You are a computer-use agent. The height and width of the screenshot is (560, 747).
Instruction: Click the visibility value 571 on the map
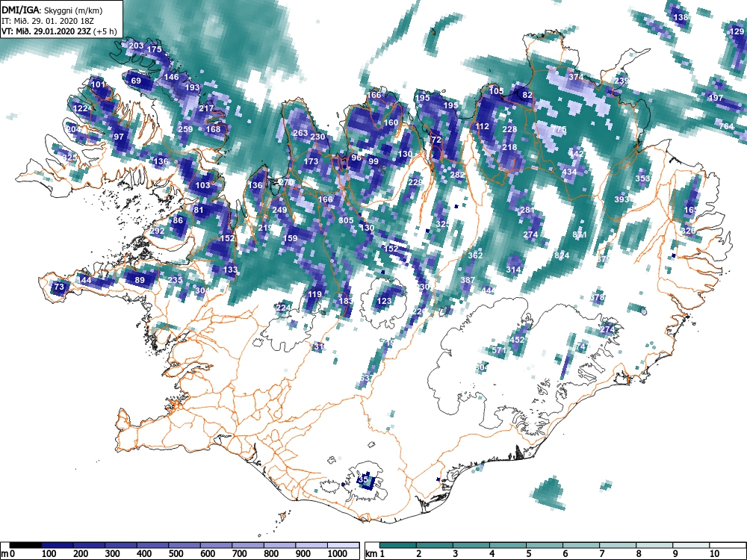click(x=499, y=350)
